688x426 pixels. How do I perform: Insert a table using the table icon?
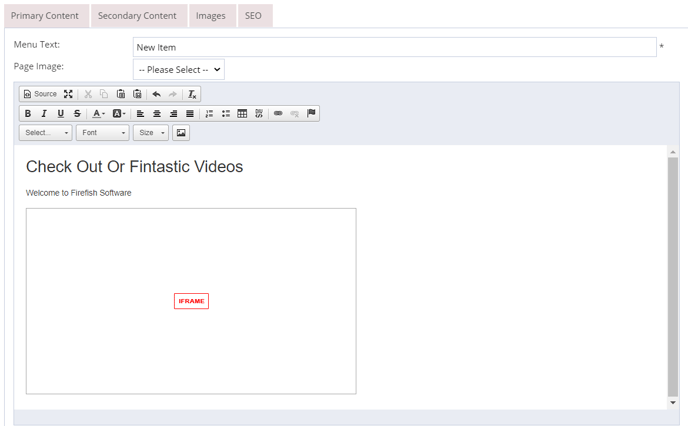[242, 114]
